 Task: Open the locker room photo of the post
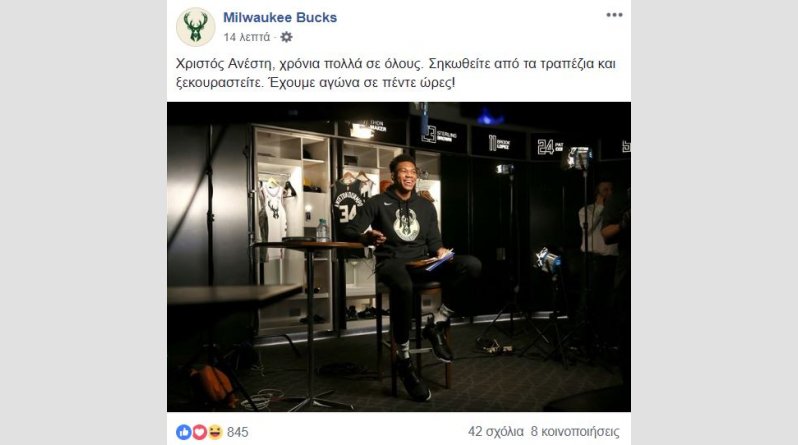click(399, 257)
